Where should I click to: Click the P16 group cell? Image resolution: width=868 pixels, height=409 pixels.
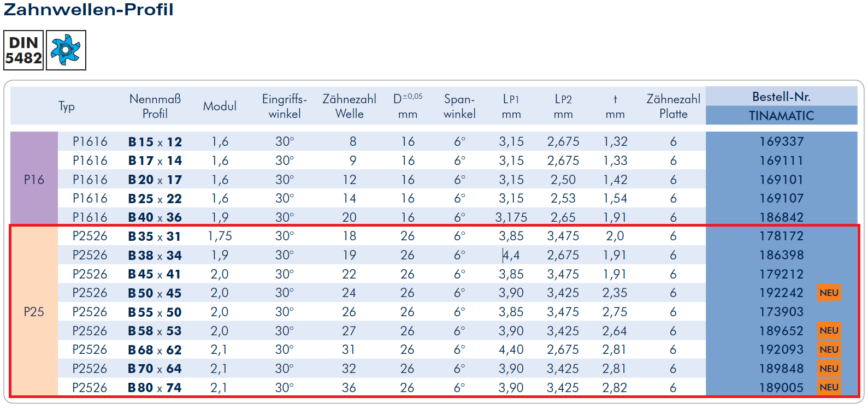pyautogui.click(x=34, y=179)
